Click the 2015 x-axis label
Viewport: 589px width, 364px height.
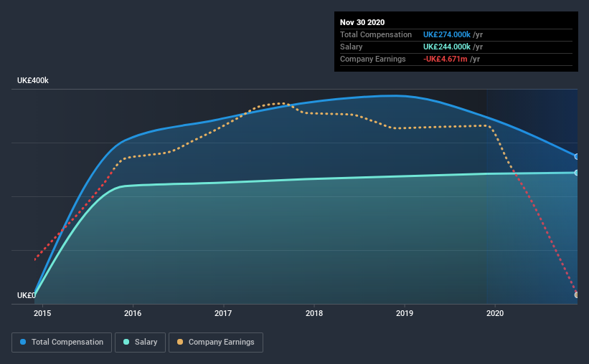[42, 313]
